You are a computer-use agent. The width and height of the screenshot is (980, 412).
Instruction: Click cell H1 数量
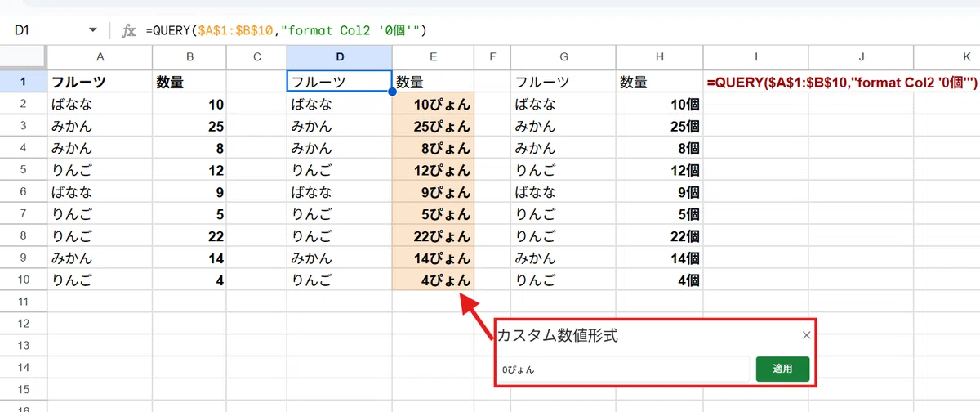click(x=660, y=82)
